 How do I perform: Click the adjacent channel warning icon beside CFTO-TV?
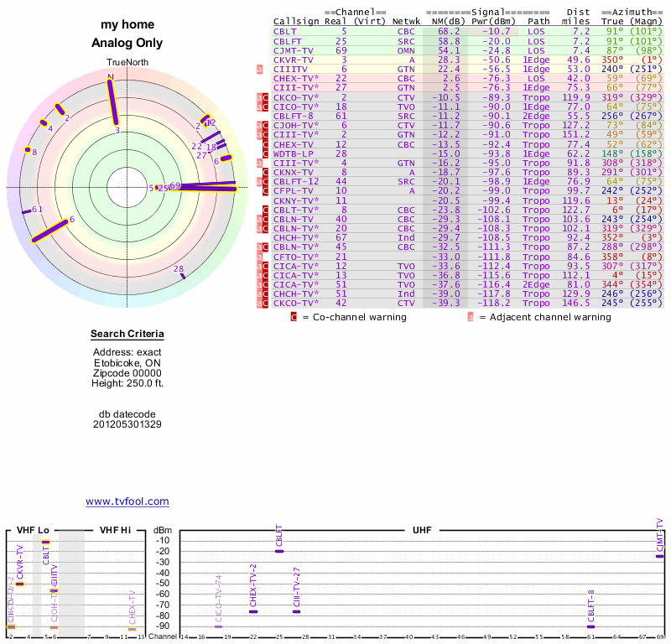click(x=259, y=256)
